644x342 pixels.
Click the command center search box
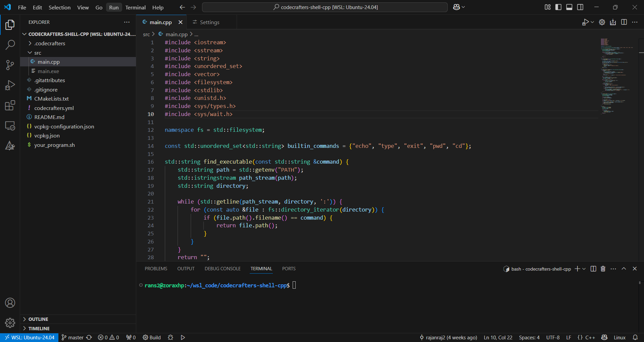click(x=325, y=7)
